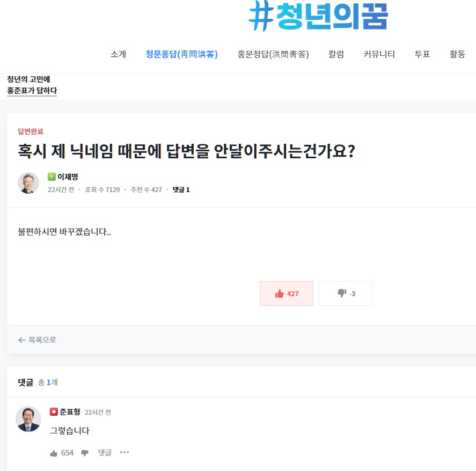Click the #청년의꿈 site logo
The width and height of the screenshot is (476, 471).
[318, 16]
